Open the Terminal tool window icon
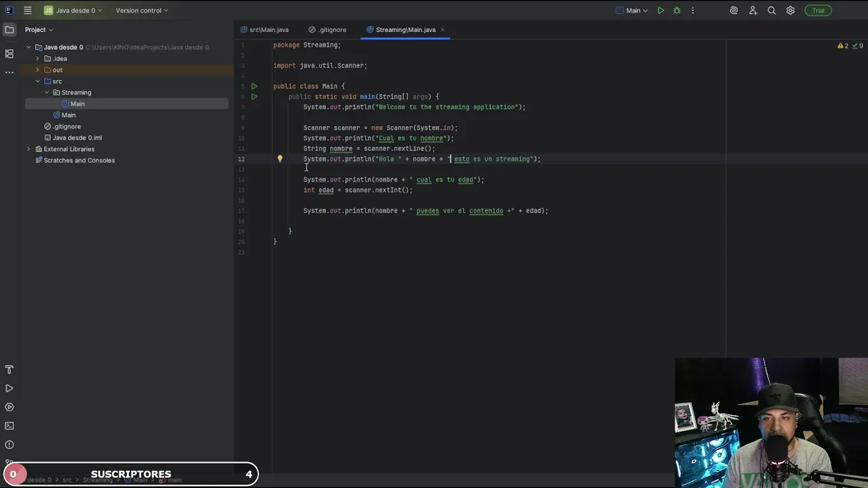 coord(9,426)
